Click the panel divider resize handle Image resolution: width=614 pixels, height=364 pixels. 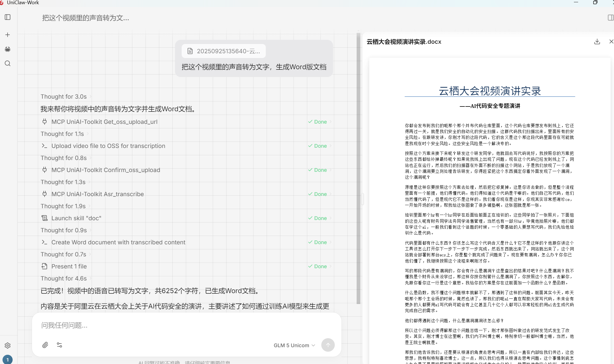pos(363,199)
